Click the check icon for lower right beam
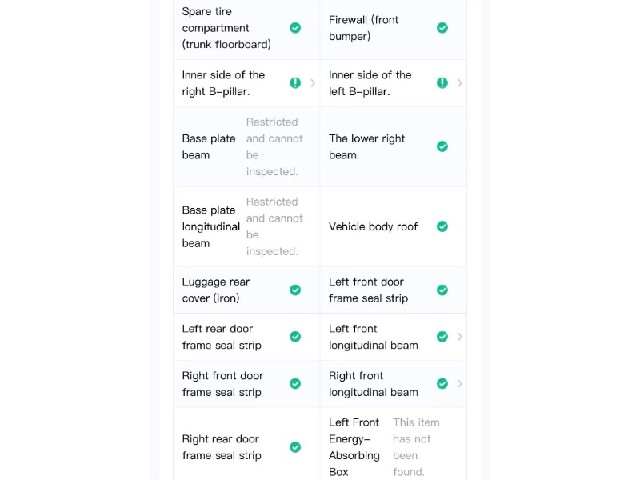The height and width of the screenshot is (480, 640). [442, 147]
